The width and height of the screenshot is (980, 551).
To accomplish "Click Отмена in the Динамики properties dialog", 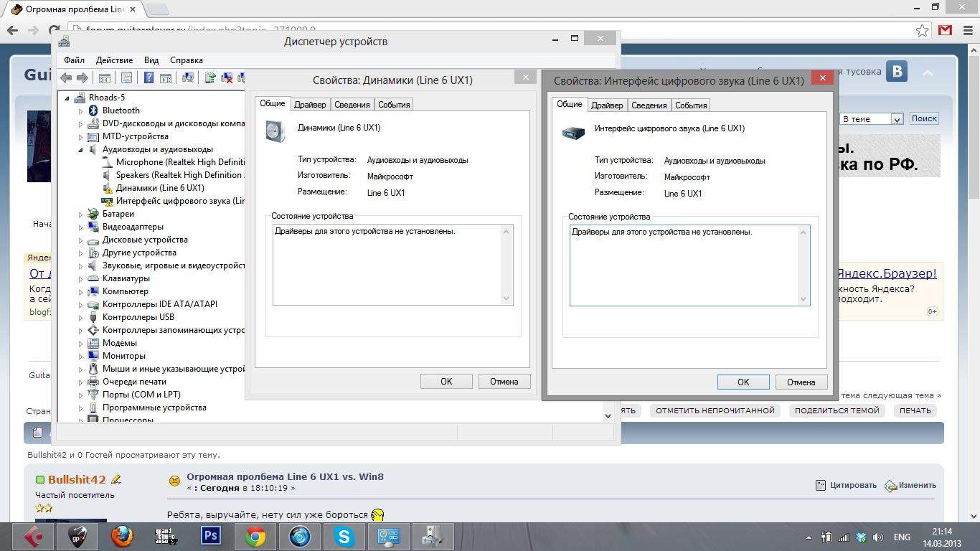I will tap(504, 382).
